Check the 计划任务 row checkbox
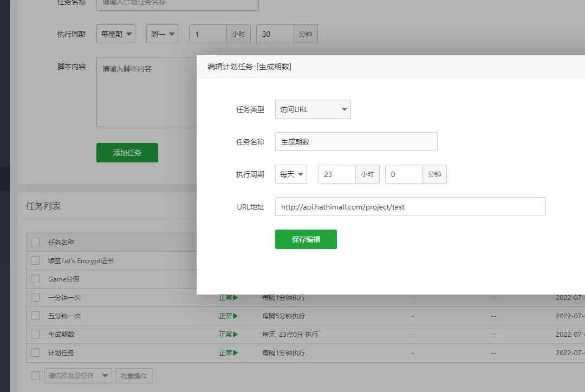 (x=35, y=352)
